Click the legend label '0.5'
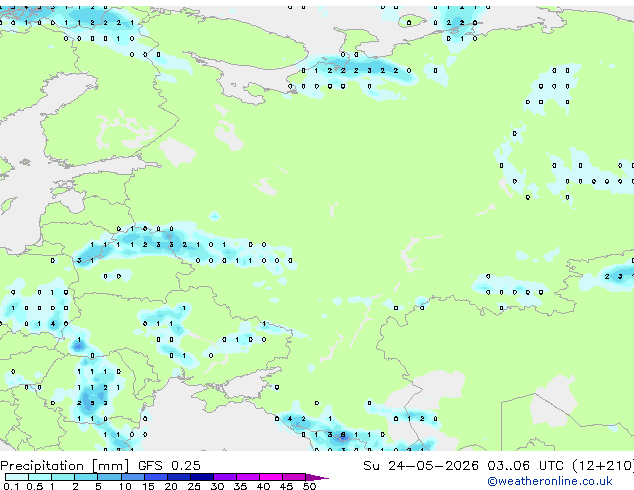 pos(35,486)
